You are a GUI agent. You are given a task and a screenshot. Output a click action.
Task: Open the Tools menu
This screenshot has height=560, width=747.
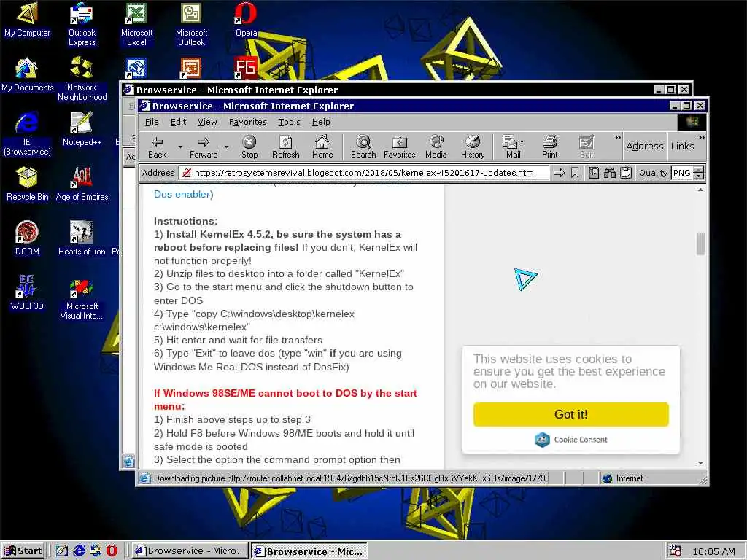point(289,122)
